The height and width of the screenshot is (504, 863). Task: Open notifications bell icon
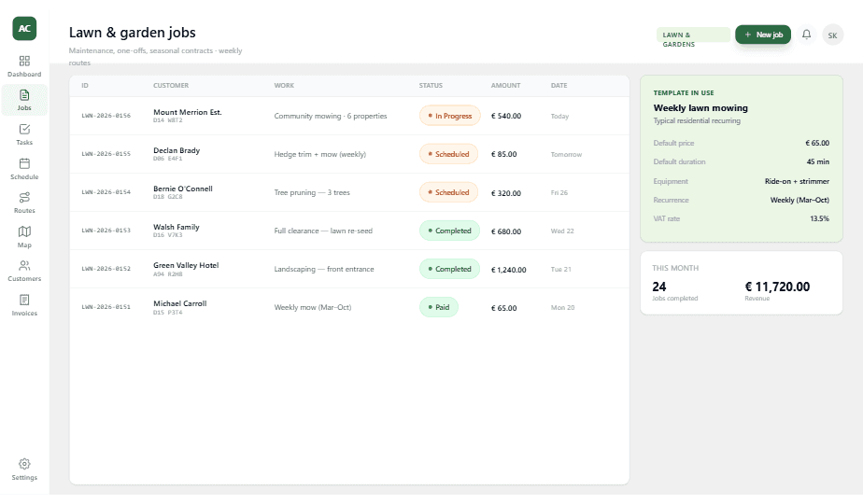pos(806,35)
